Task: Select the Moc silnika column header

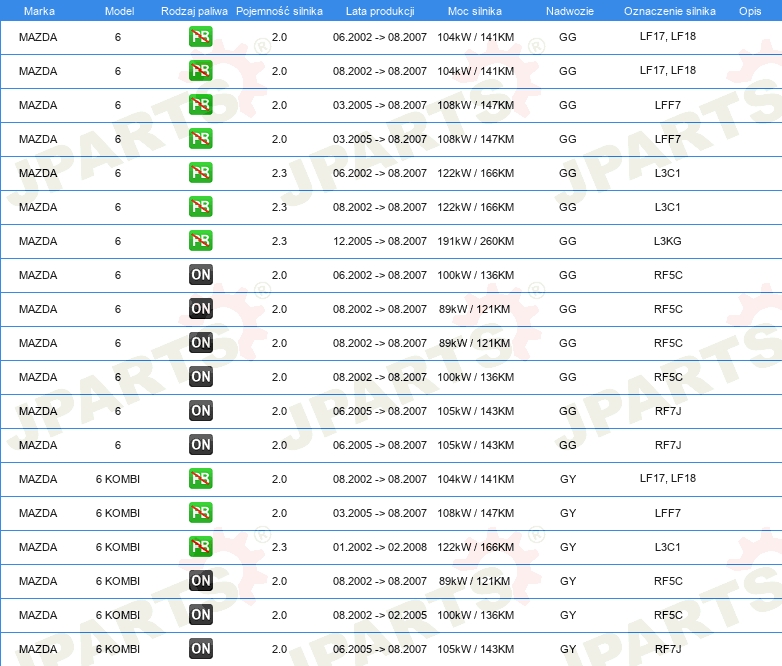Action: click(475, 10)
